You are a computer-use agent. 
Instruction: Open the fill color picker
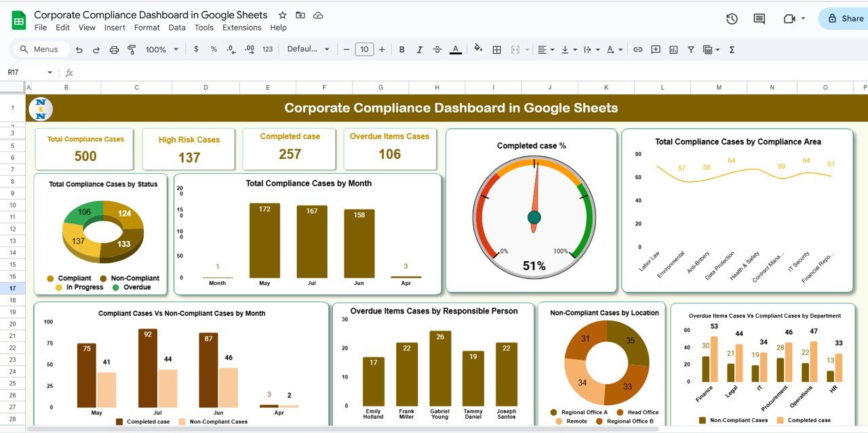click(478, 50)
